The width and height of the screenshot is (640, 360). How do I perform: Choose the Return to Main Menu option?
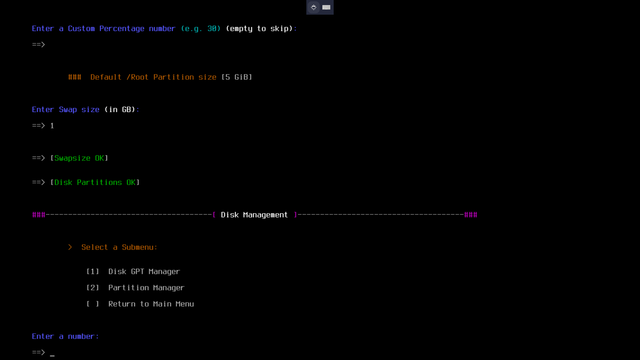[140, 304]
